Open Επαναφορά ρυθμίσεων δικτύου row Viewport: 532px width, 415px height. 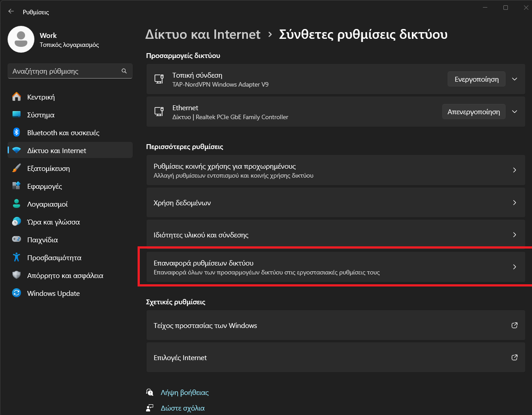[335, 267]
